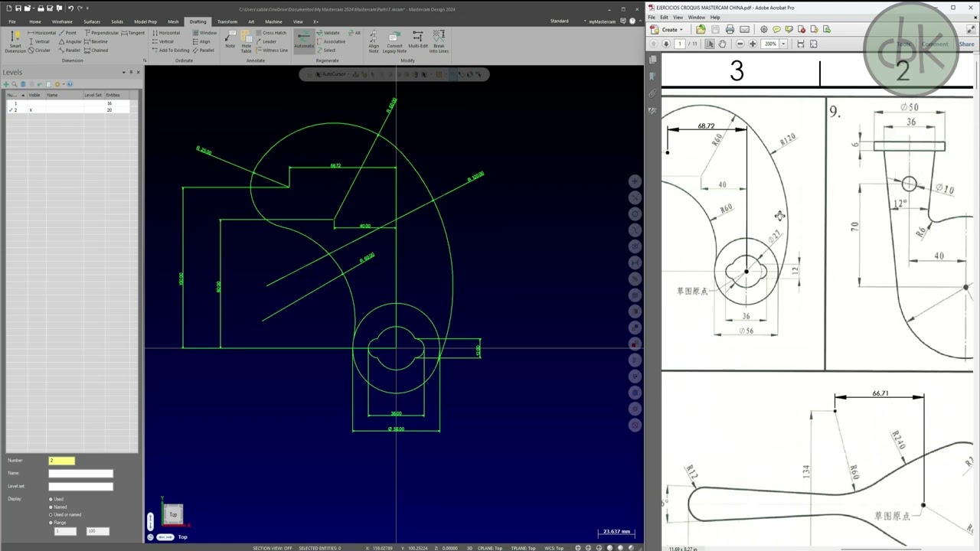Select the Angular dimension tool
The width and height of the screenshot is (980, 551).
tap(70, 42)
